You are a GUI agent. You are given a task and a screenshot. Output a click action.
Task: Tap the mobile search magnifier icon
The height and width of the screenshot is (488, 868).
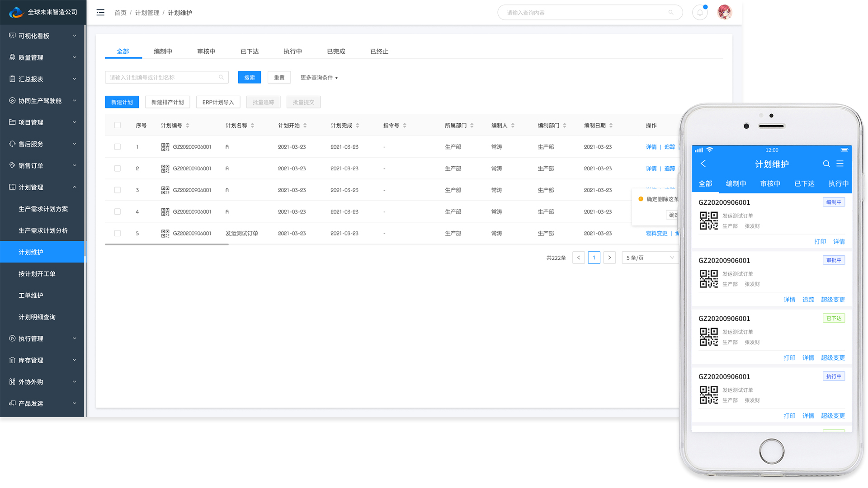point(826,164)
